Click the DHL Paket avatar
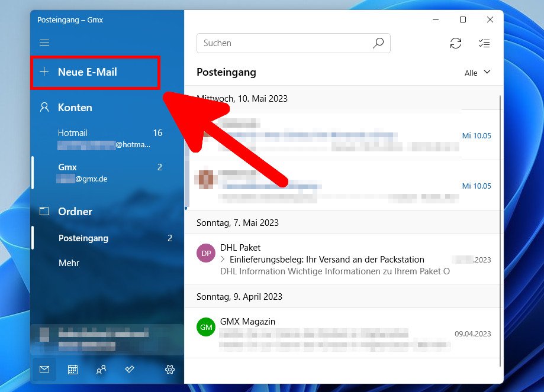544x392 pixels. coord(205,253)
